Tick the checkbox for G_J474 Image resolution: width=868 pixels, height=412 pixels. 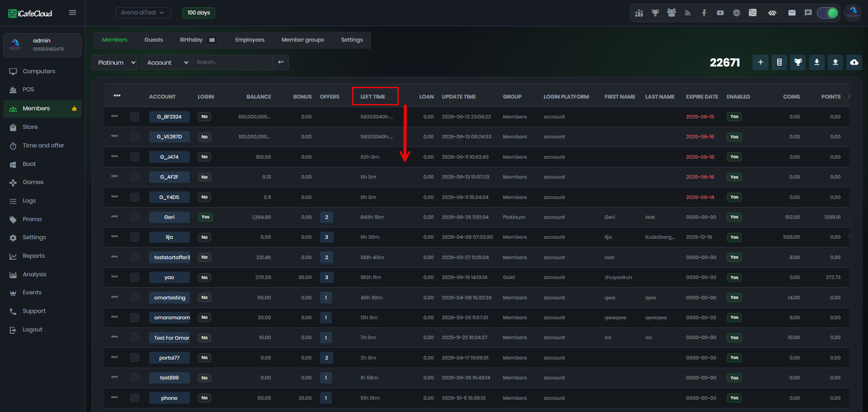135,157
